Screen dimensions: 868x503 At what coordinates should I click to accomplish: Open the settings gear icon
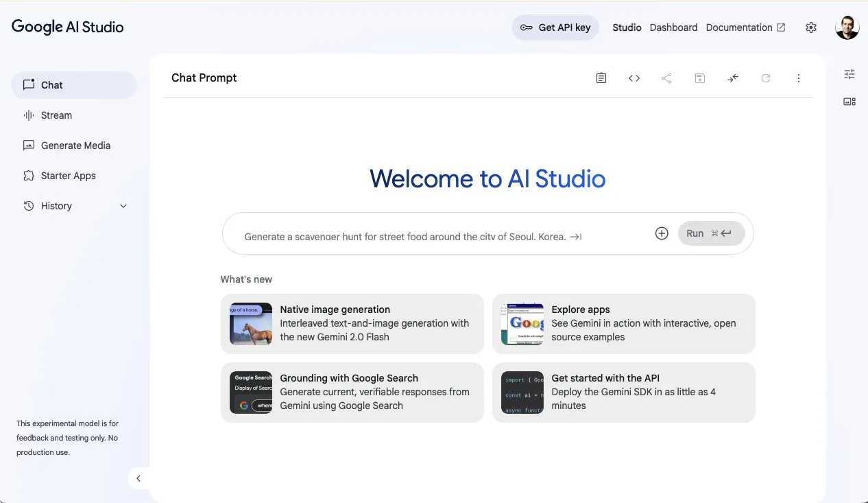(811, 27)
